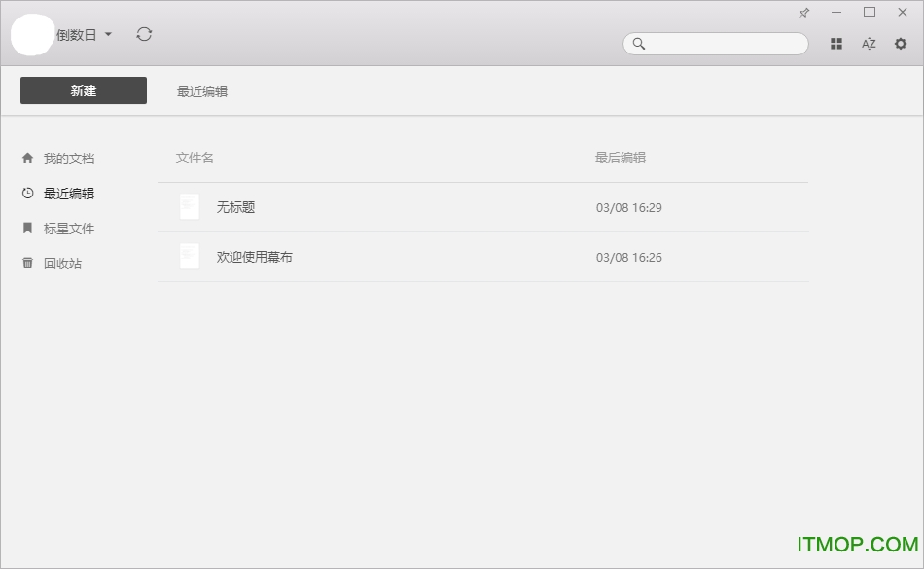
Task: Pin the window with pushpin icon
Action: coord(803,13)
